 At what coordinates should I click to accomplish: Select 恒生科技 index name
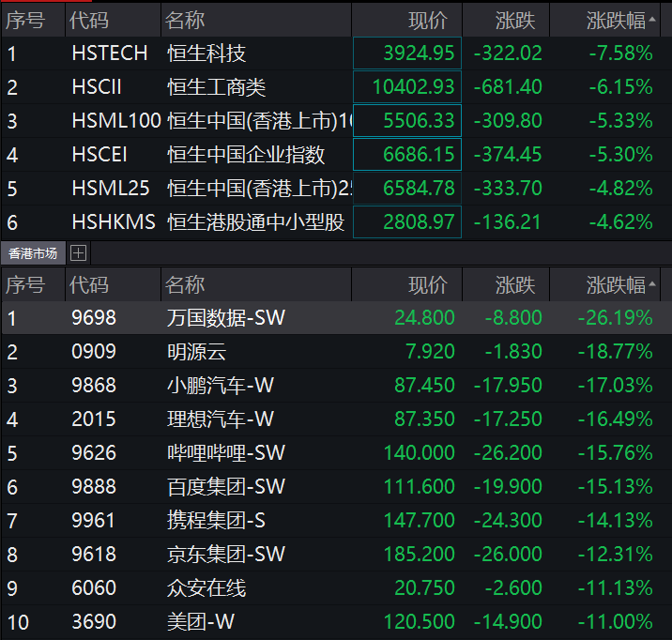(206, 53)
